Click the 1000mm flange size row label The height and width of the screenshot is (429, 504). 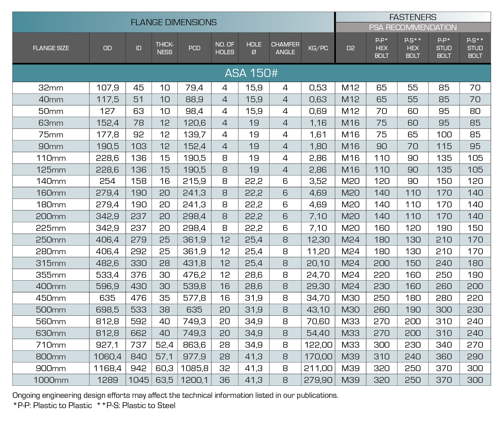pos(51,380)
